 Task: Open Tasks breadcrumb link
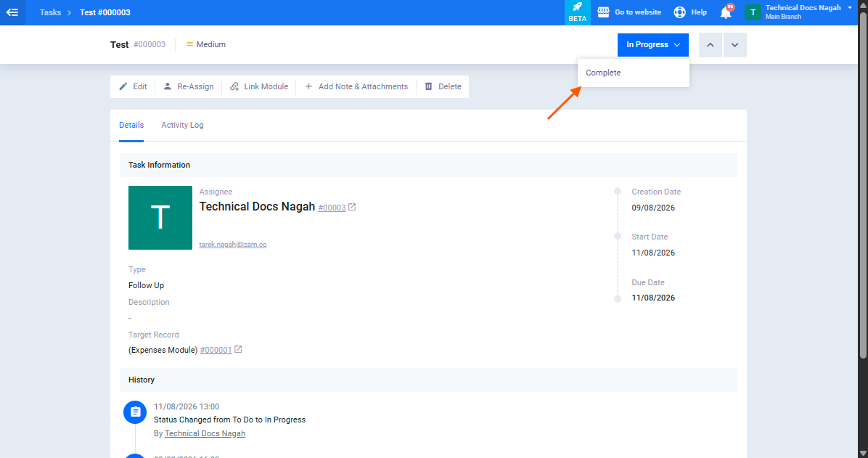tap(50, 12)
